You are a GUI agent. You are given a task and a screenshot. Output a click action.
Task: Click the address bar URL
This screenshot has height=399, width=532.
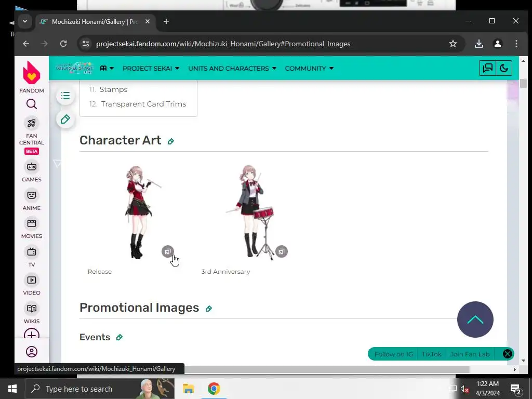(x=223, y=44)
